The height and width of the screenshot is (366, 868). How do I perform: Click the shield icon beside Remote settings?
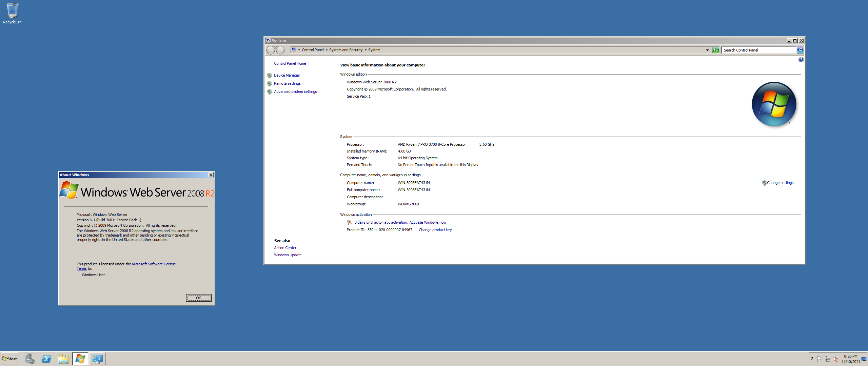[270, 83]
